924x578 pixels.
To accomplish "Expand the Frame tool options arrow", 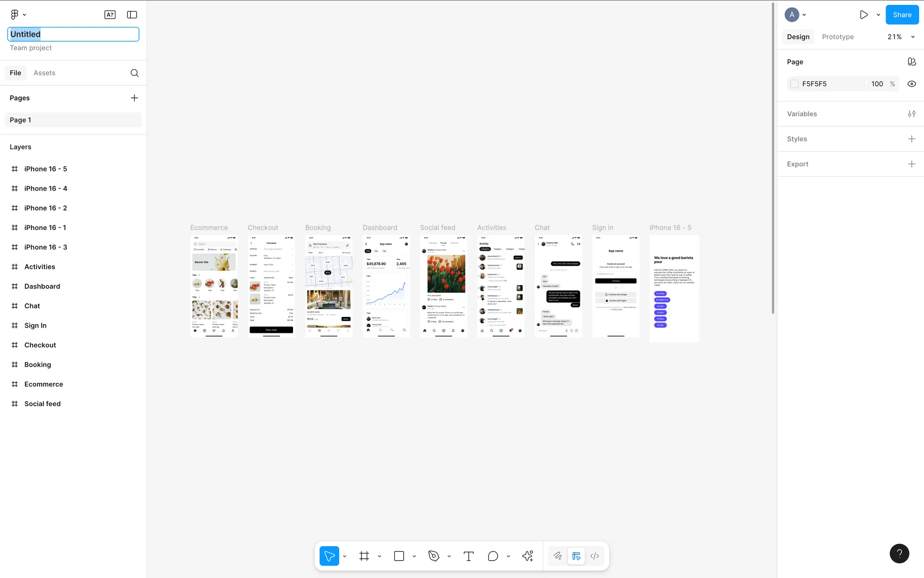I will point(380,556).
